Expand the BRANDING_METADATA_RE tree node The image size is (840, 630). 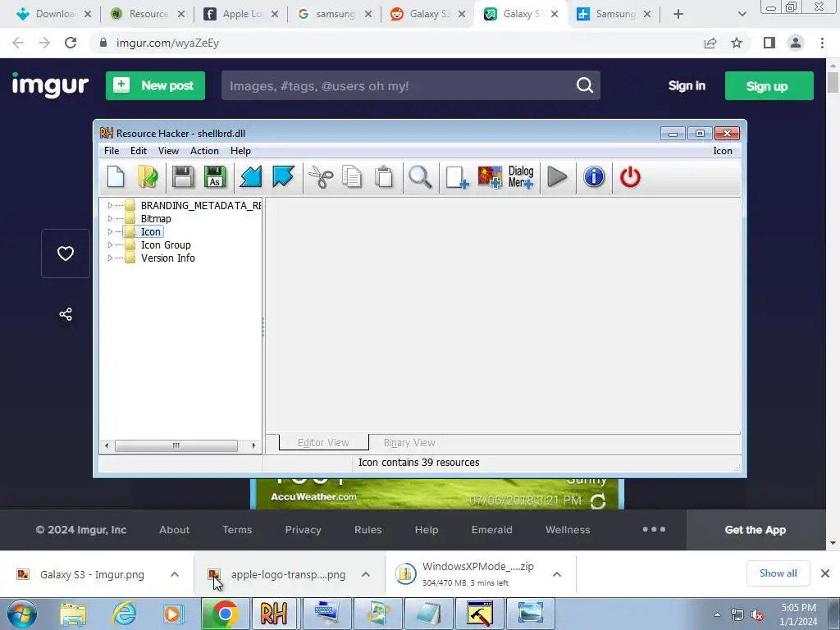110,206
